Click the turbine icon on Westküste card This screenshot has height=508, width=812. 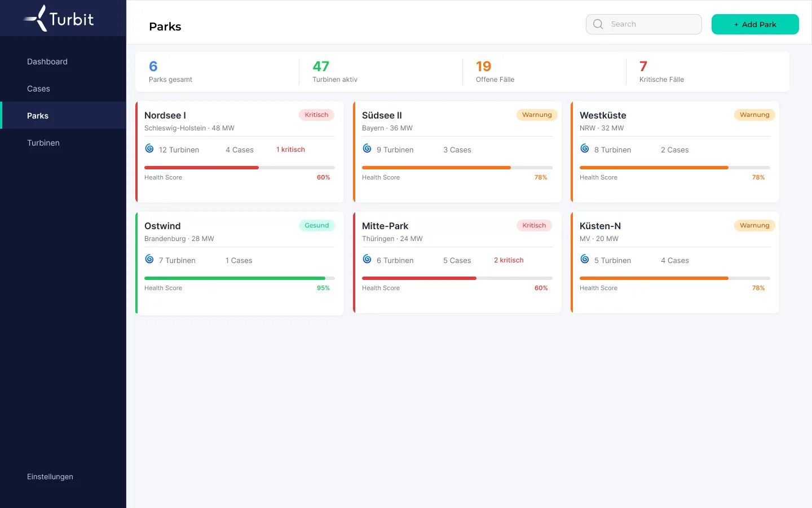coord(585,148)
